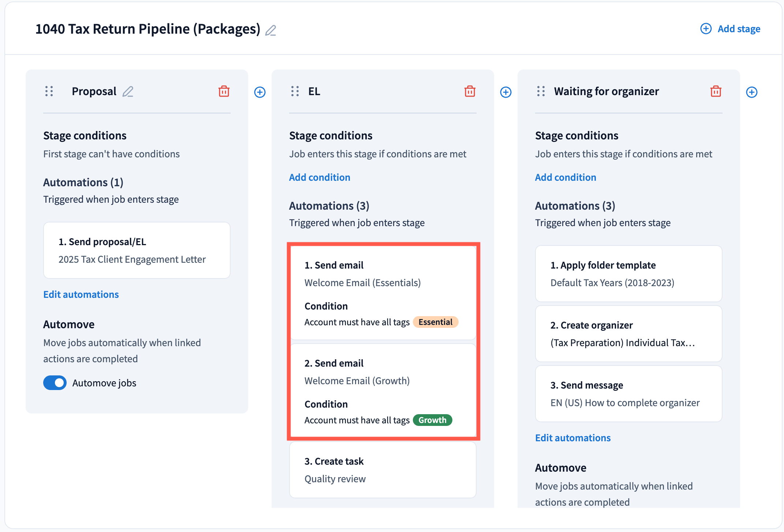Viewport: 784px width, 532px height.
Task: Click drag handle of the Proposal stage
Action: (x=49, y=91)
